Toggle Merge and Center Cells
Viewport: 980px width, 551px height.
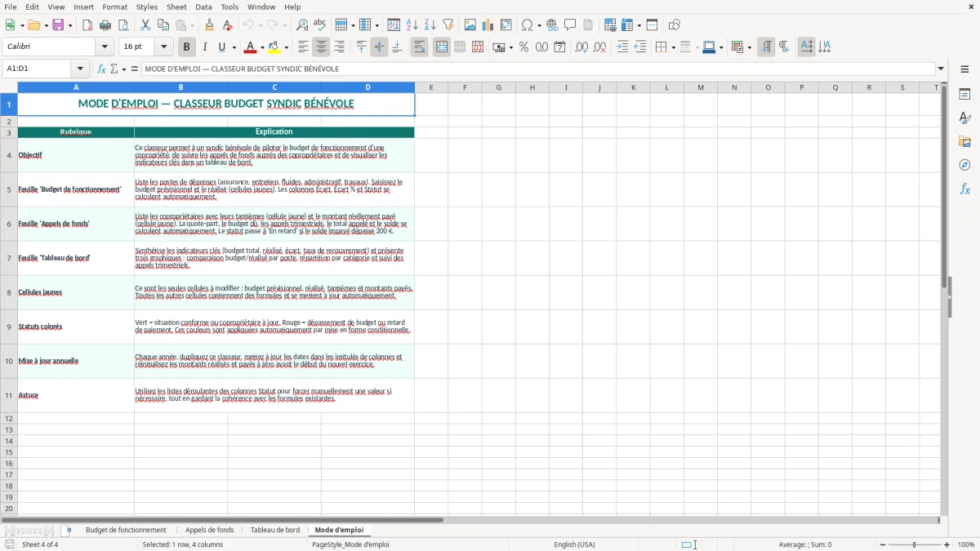click(x=441, y=47)
